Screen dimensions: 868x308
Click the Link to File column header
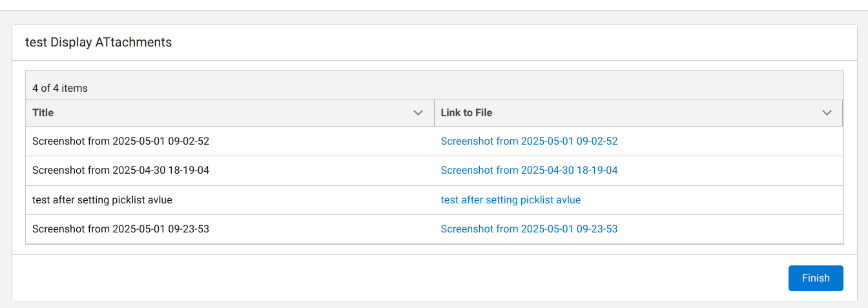pyautogui.click(x=466, y=113)
